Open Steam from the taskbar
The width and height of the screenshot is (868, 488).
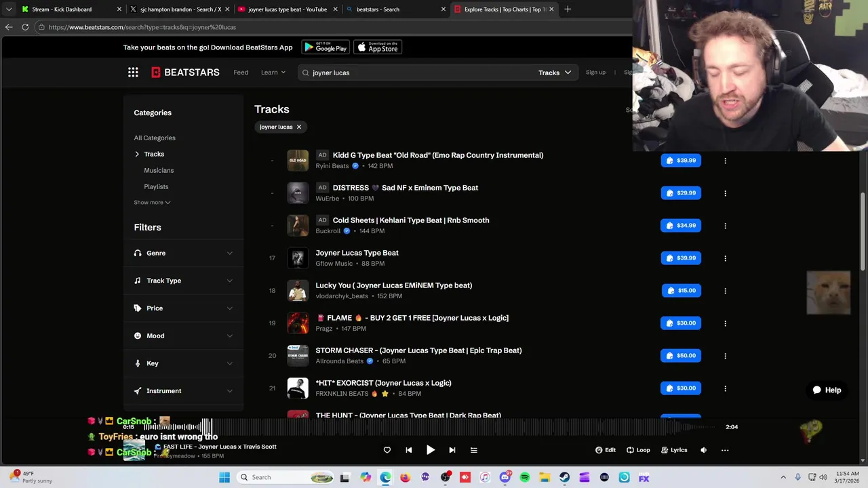564,478
